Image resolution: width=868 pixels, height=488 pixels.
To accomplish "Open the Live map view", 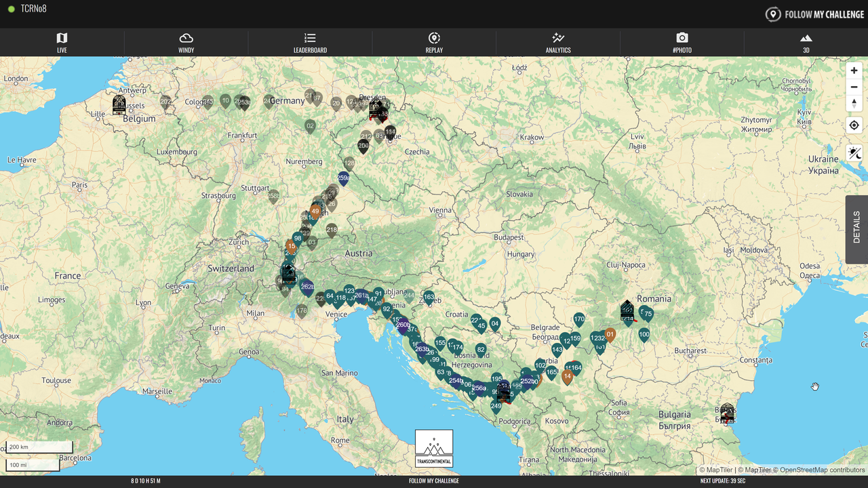I will [62, 42].
